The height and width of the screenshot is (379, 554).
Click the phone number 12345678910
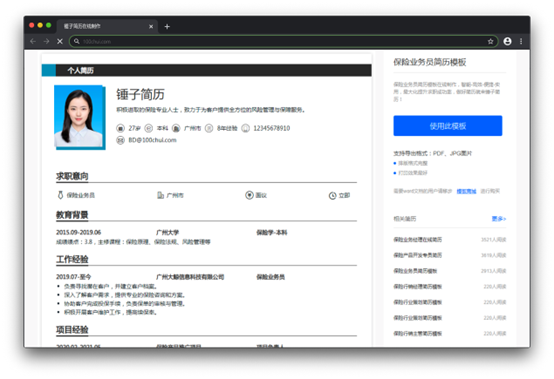[271, 128]
